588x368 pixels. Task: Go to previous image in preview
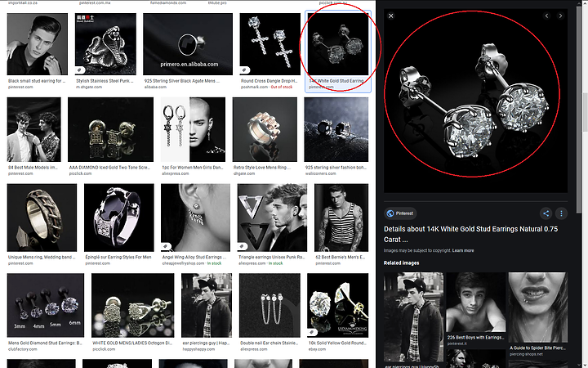point(546,16)
